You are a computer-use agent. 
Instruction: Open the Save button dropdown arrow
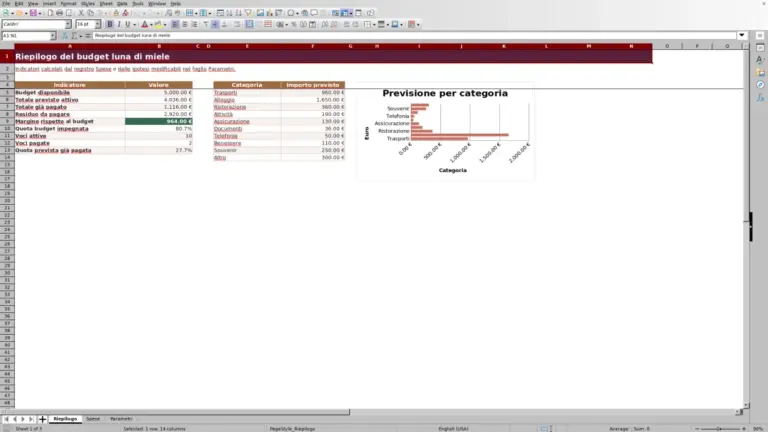(40, 13)
